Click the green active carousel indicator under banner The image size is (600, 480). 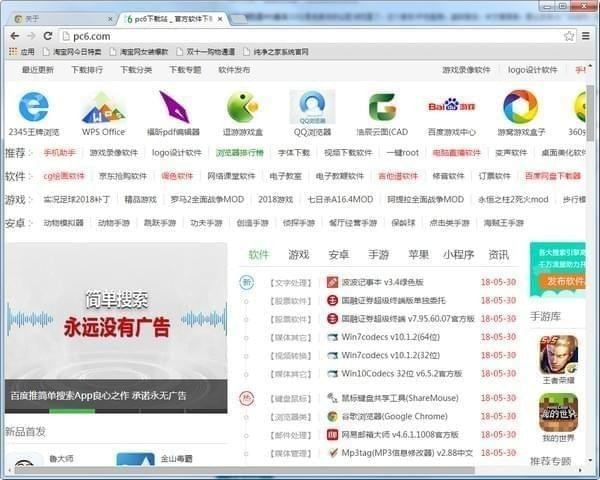click(72, 411)
